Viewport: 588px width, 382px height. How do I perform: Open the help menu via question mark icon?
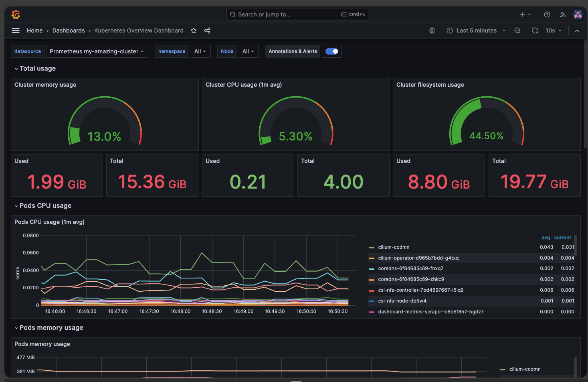click(547, 14)
